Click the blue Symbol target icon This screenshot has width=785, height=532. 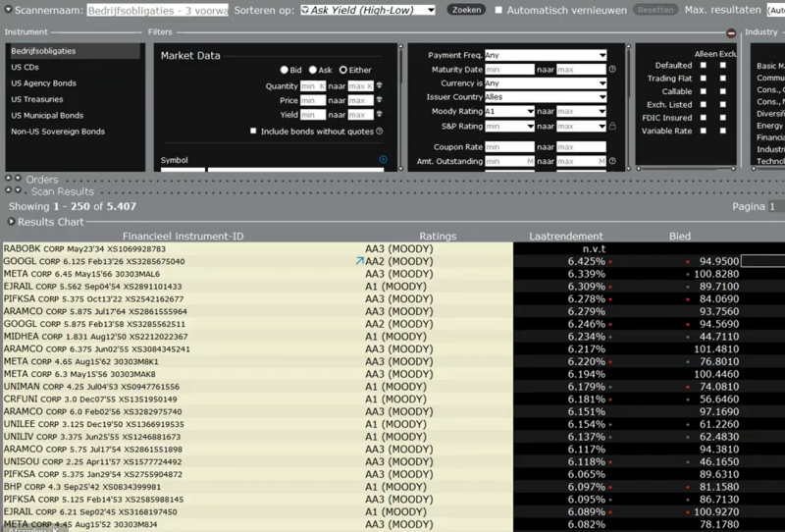coord(383,159)
